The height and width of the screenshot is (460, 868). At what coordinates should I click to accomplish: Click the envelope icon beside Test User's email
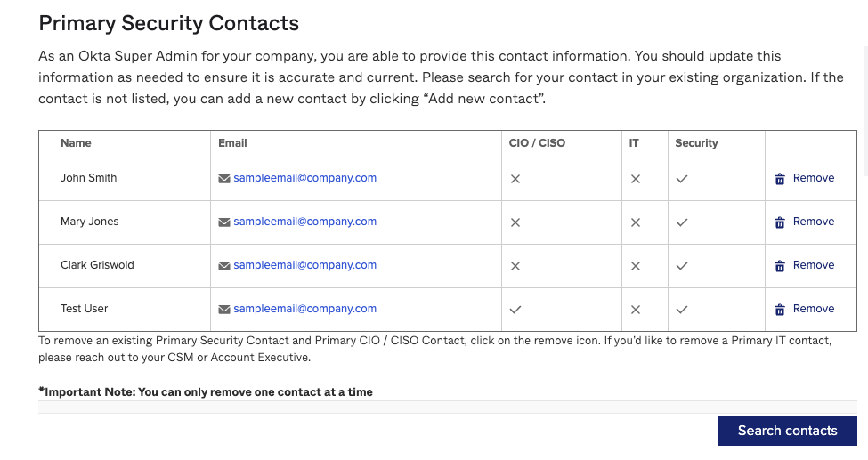click(x=224, y=310)
